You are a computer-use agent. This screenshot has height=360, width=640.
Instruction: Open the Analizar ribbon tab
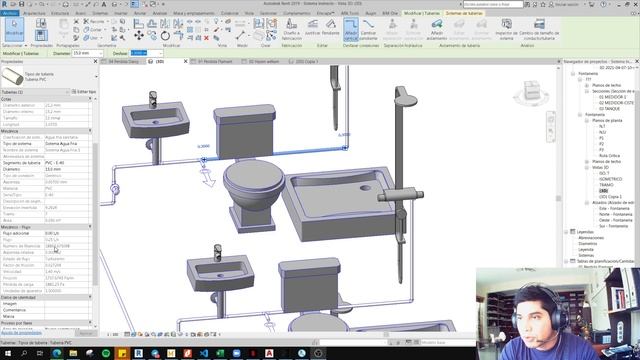coord(160,13)
